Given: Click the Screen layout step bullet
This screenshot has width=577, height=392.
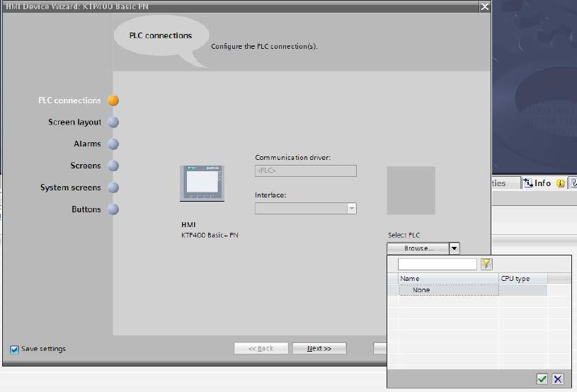Looking at the screenshot, I should [113, 122].
